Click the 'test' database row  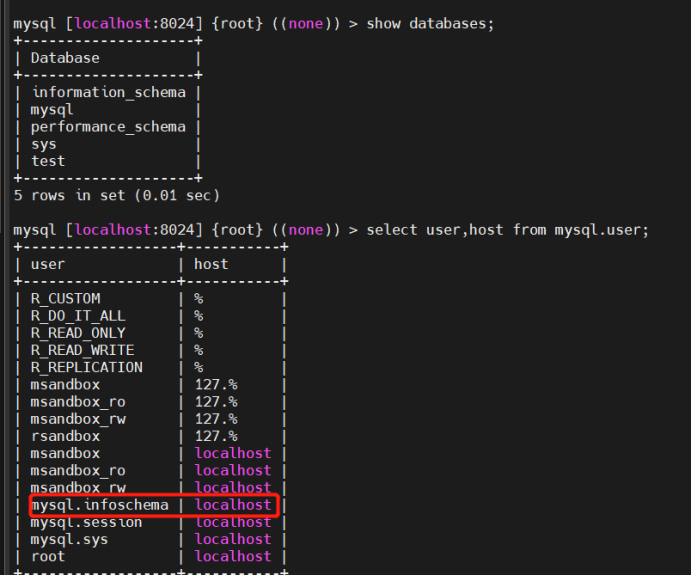(x=48, y=161)
